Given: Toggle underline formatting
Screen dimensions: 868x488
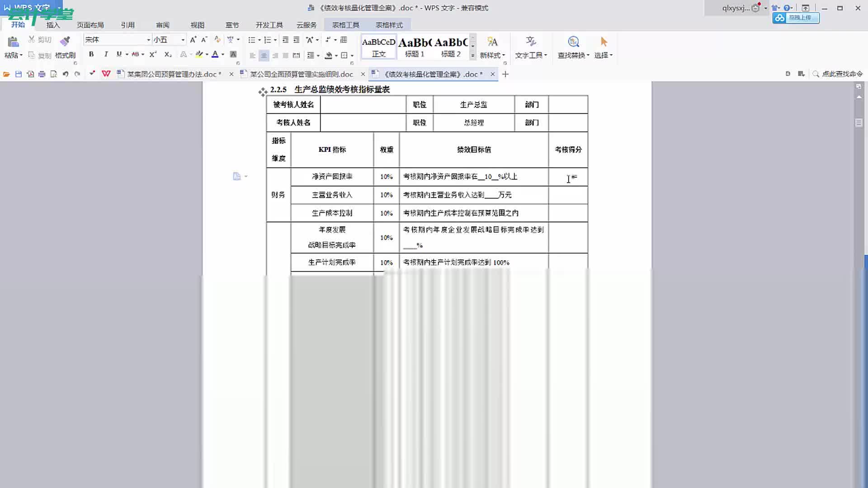Looking at the screenshot, I should [x=119, y=54].
